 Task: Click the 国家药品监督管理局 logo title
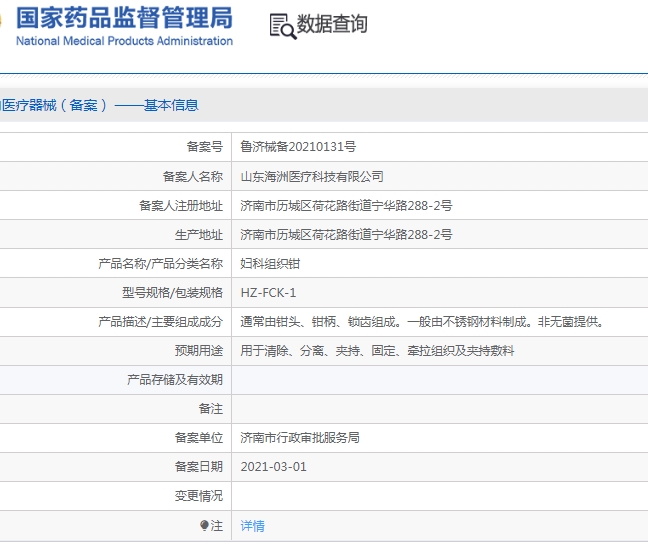pos(124,18)
